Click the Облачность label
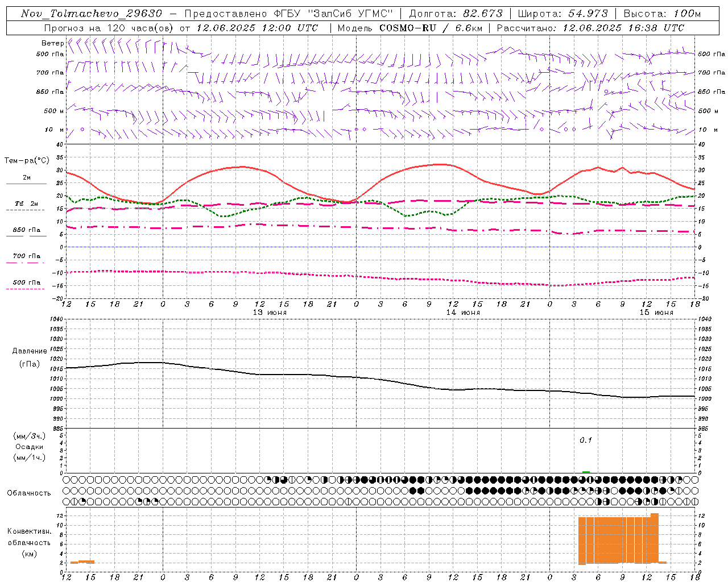 point(29,493)
